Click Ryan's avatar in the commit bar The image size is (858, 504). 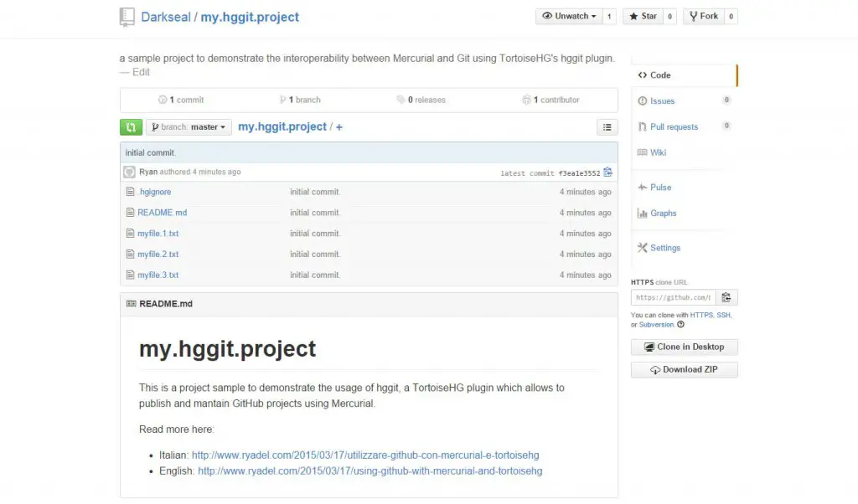pos(129,172)
